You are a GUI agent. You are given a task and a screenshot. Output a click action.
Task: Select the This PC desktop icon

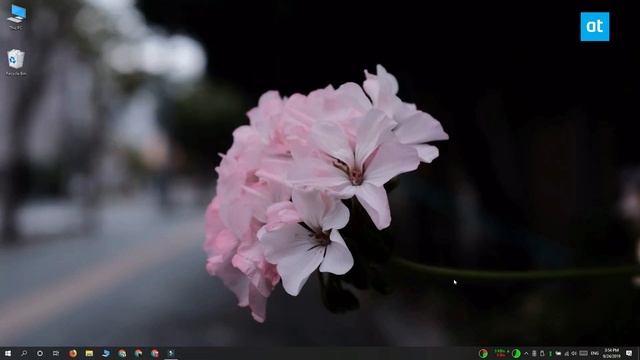click(x=16, y=17)
